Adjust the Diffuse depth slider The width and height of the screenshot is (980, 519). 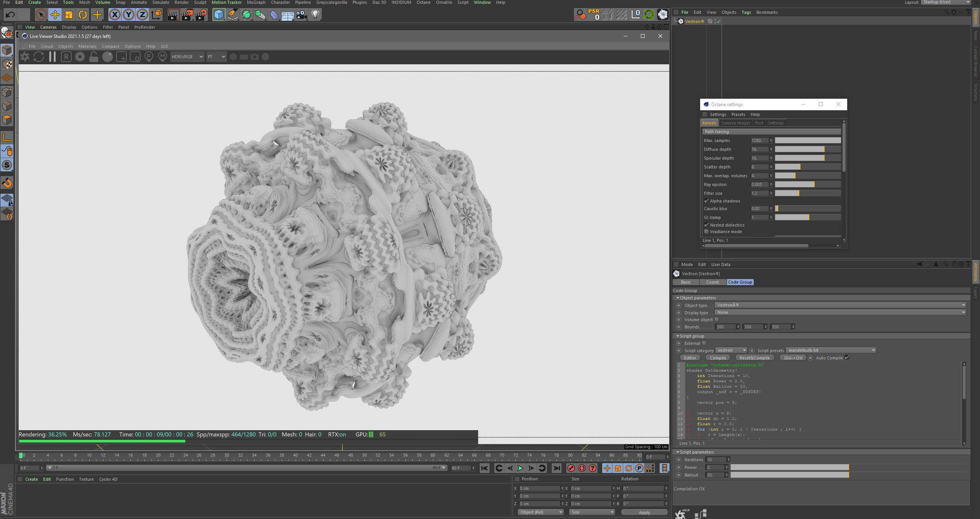coord(808,149)
